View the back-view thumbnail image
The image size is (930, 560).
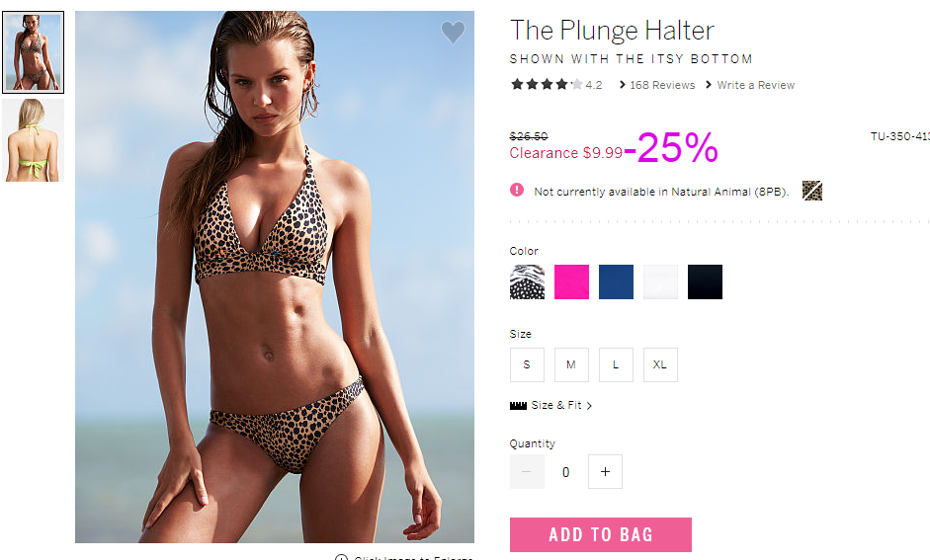pyautogui.click(x=34, y=140)
